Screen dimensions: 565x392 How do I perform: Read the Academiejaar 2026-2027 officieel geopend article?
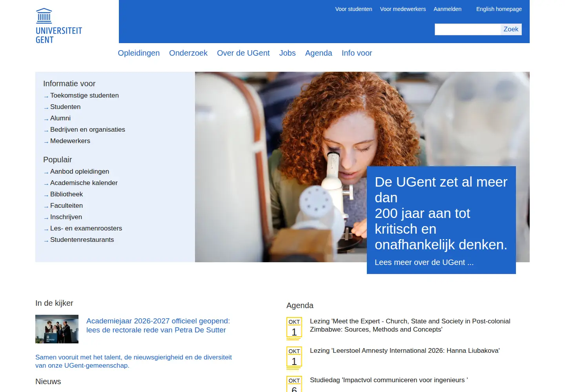click(x=158, y=325)
